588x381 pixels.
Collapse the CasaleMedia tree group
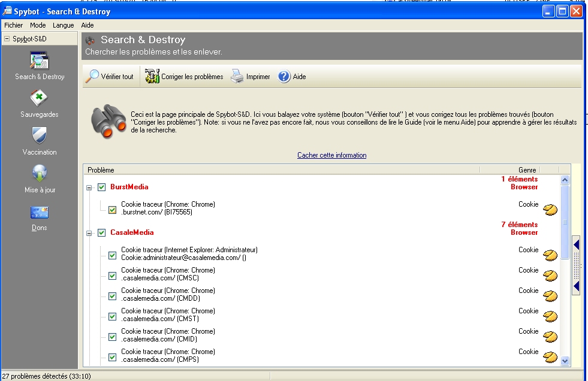click(x=89, y=233)
